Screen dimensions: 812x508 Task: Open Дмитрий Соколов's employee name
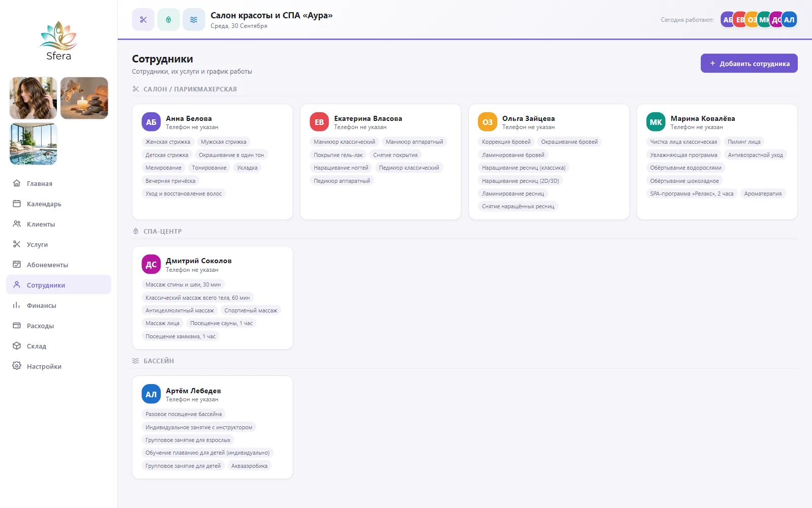coord(198,261)
